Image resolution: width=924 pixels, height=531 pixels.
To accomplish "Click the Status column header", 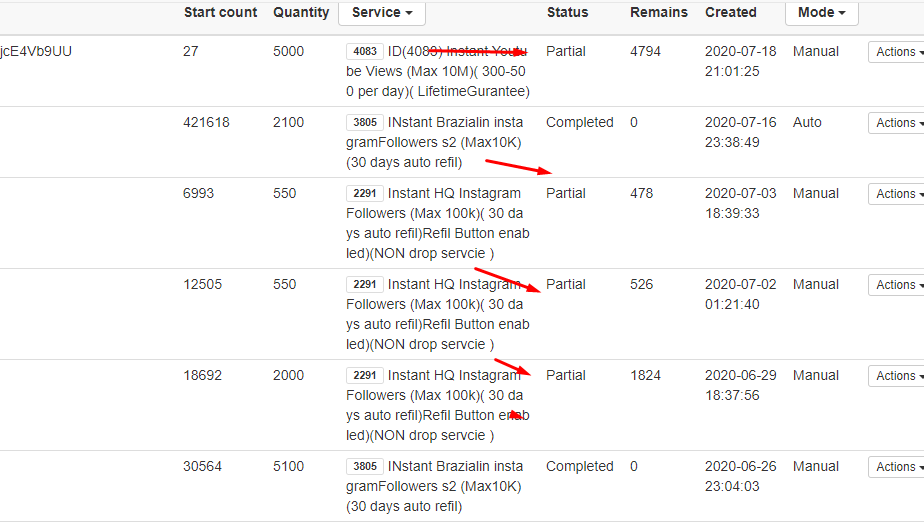I will point(567,12).
